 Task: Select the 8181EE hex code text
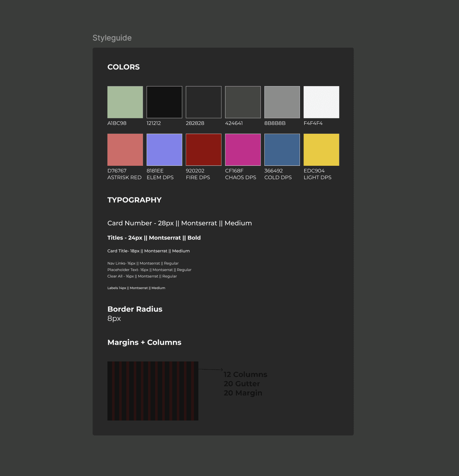[155, 171]
